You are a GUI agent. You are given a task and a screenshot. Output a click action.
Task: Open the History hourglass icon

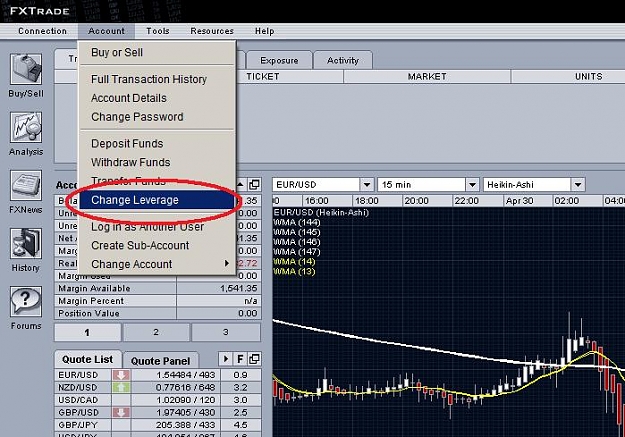(26, 244)
